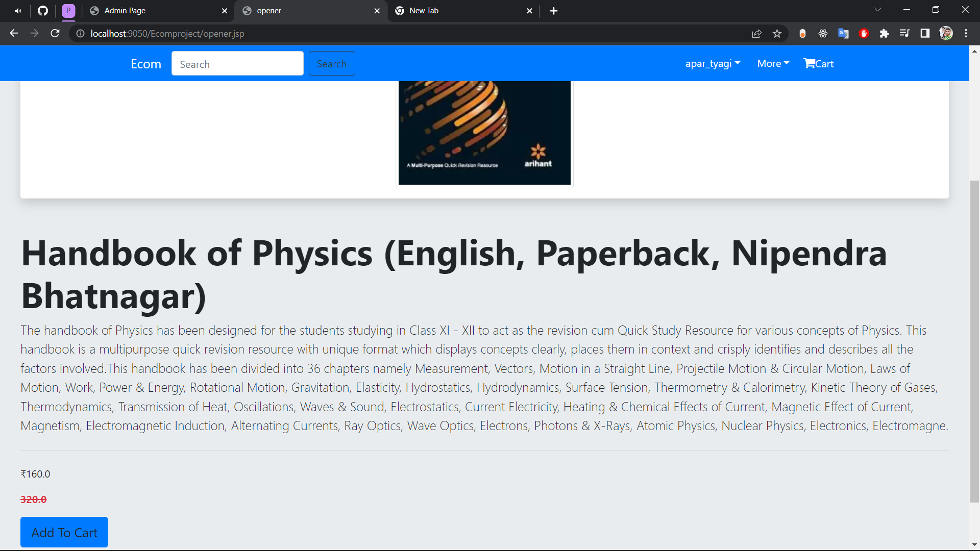Click the reload page icon
The width and height of the screenshot is (980, 551).
pyautogui.click(x=55, y=34)
